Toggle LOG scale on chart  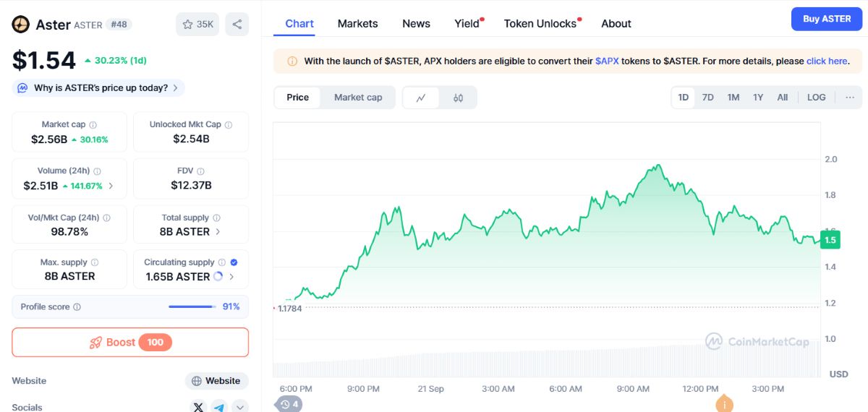point(817,98)
